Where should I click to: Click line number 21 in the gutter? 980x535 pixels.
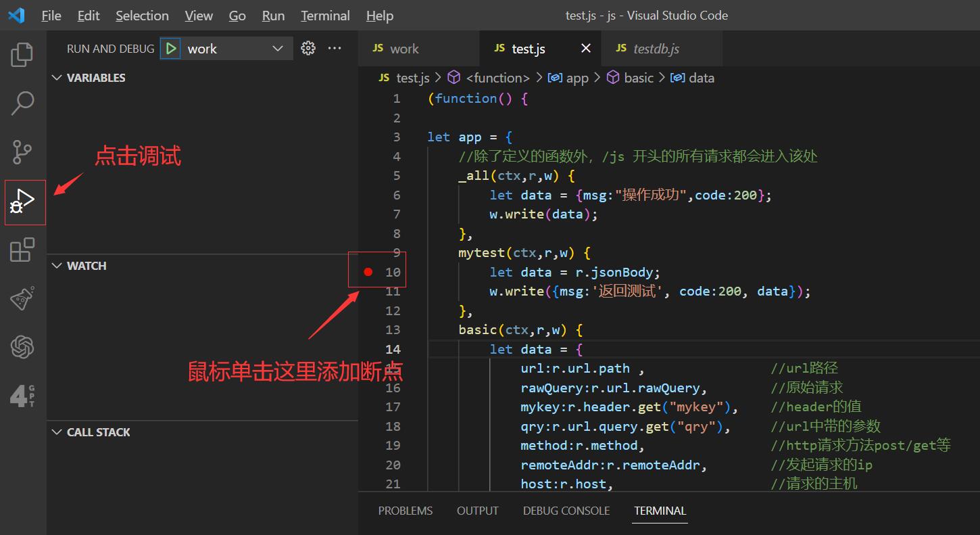(x=393, y=484)
